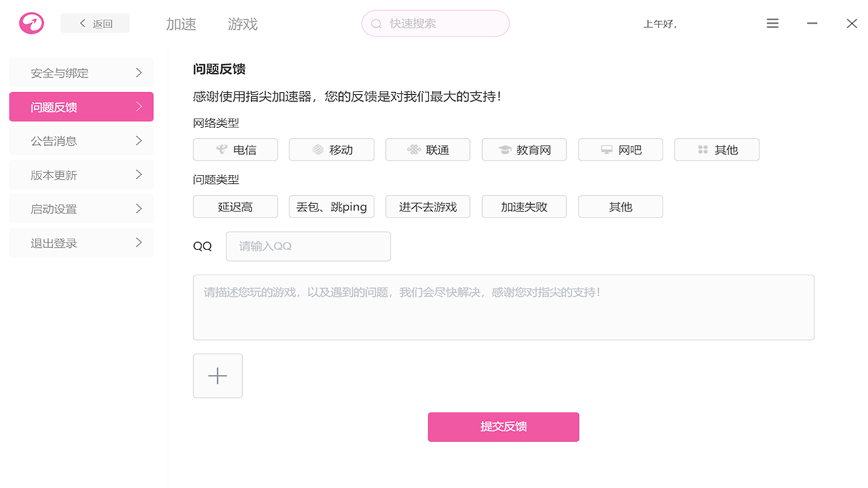
Task: Open the hamburger menu
Action: (x=772, y=22)
